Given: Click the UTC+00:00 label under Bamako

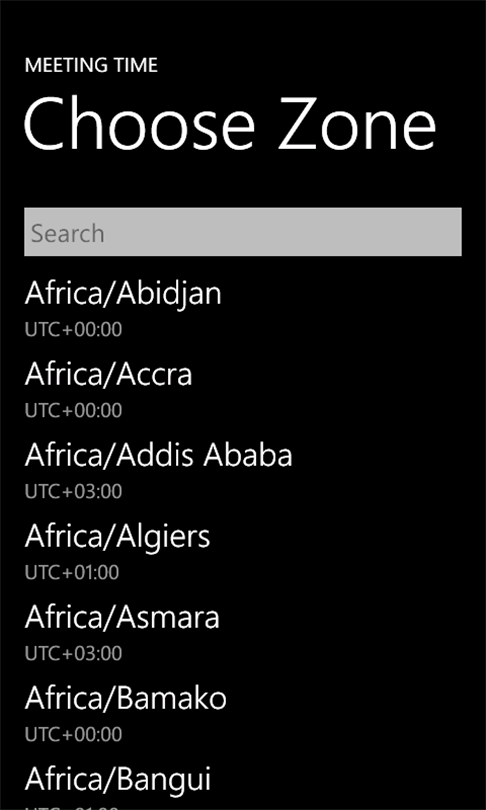Looking at the screenshot, I should [x=73, y=735].
